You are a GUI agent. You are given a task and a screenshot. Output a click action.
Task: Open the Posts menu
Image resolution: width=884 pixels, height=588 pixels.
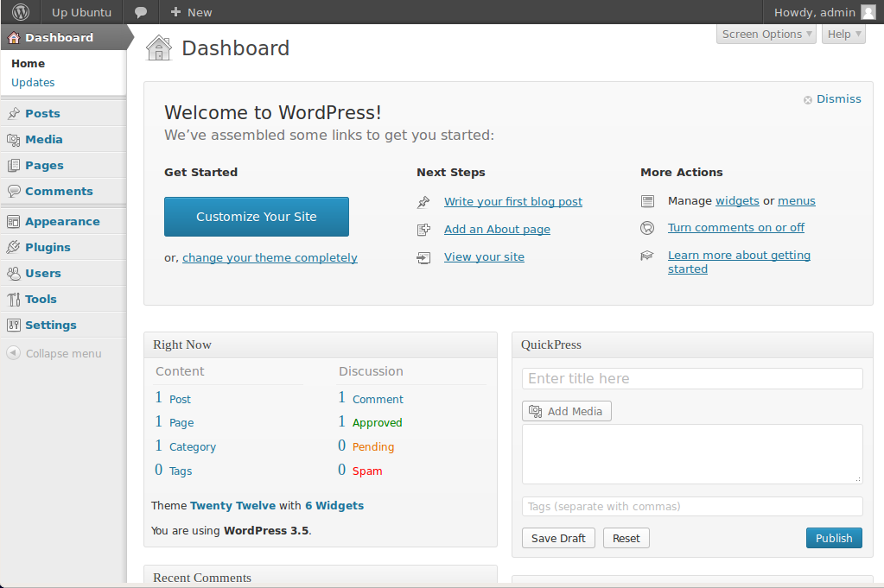[42, 114]
